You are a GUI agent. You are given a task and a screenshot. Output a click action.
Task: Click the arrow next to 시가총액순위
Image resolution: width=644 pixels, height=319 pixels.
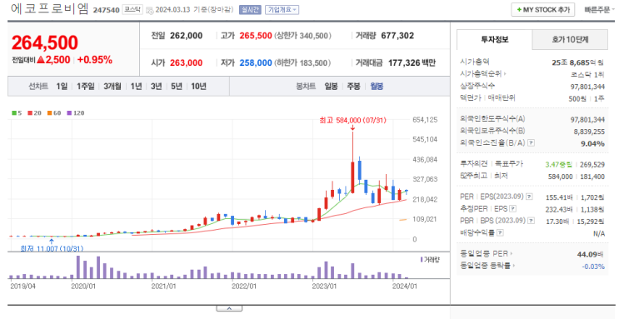(x=505, y=74)
